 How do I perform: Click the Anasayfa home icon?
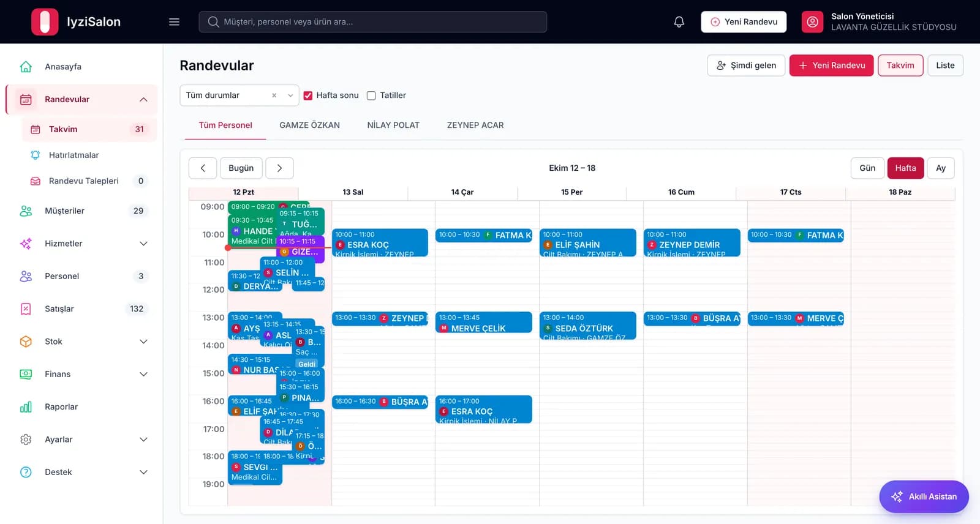coord(26,67)
